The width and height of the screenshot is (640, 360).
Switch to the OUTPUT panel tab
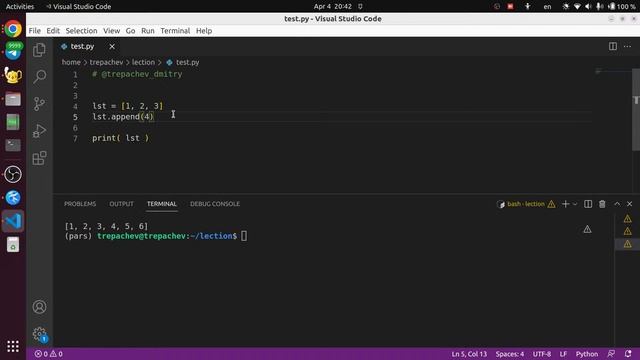121,204
